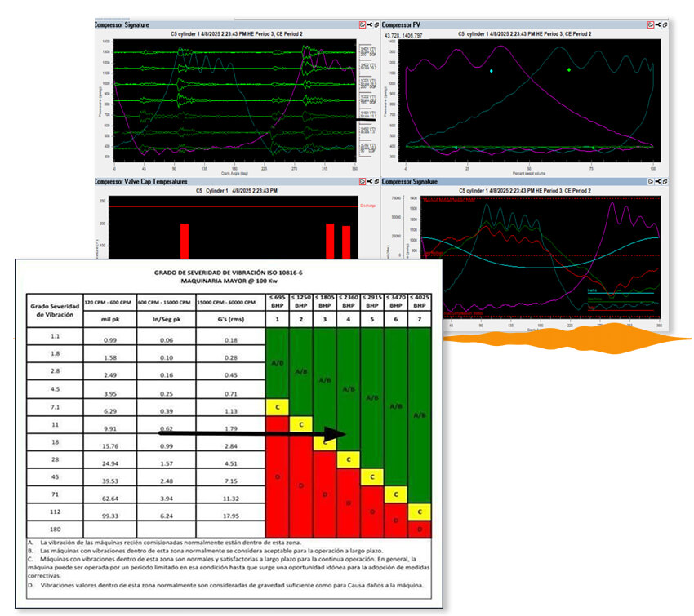This screenshot has height=616, width=694.
Task: Click connector icon in bottom-right Compressor Signature header
Action: (x=659, y=182)
